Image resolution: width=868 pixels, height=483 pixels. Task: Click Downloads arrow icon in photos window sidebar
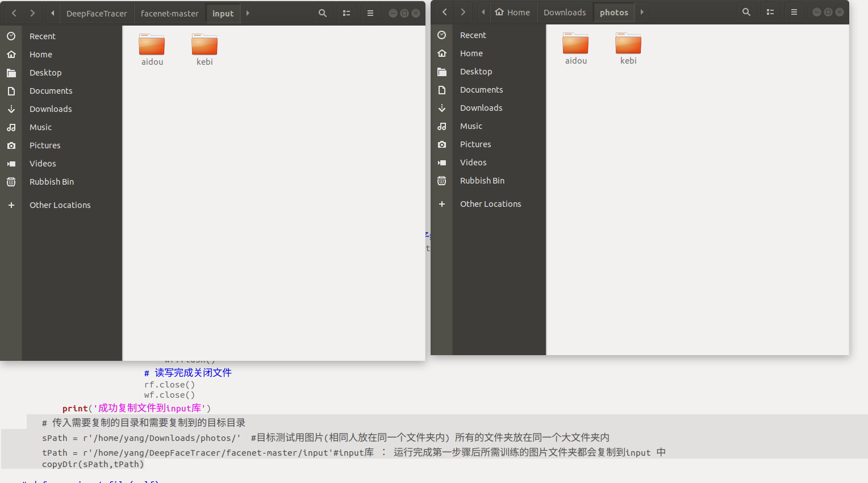coord(441,108)
